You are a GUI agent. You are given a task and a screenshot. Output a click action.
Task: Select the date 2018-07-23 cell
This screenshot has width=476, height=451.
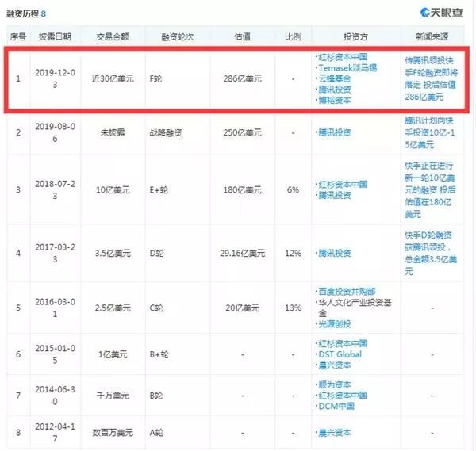click(55, 190)
